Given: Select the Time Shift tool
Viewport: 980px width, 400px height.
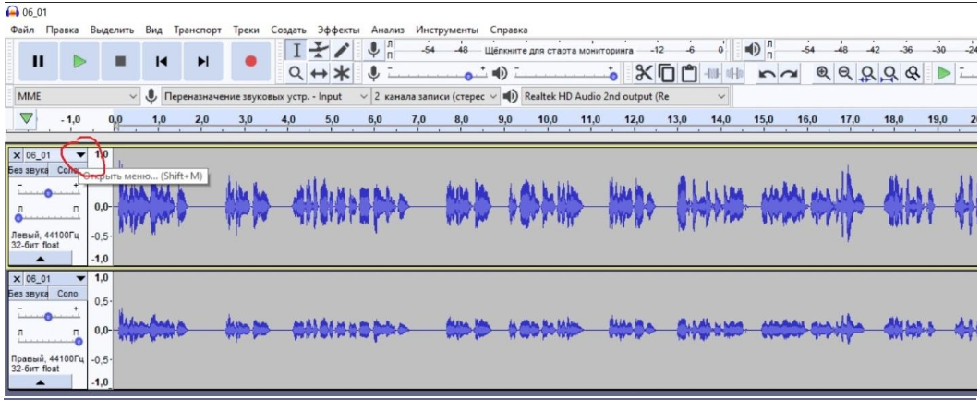Looking at the screenshot, I should [x=320, y=73].
